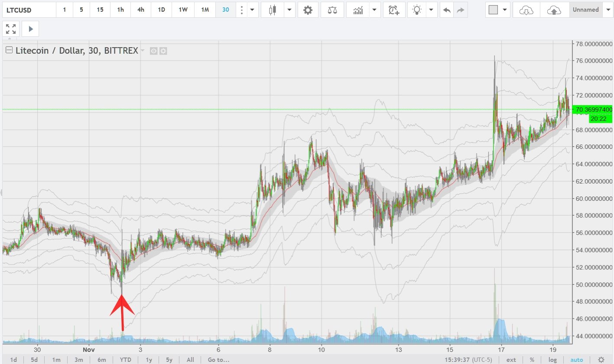
Task: Click the 15:39:37 (UTC-5) timezone clock
Action: (x=468, y=360)
